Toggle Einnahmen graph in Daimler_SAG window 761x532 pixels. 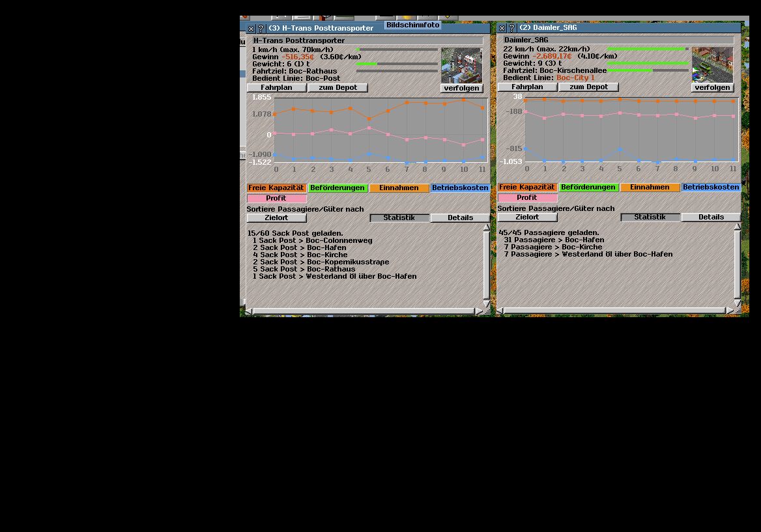(650, 188)
